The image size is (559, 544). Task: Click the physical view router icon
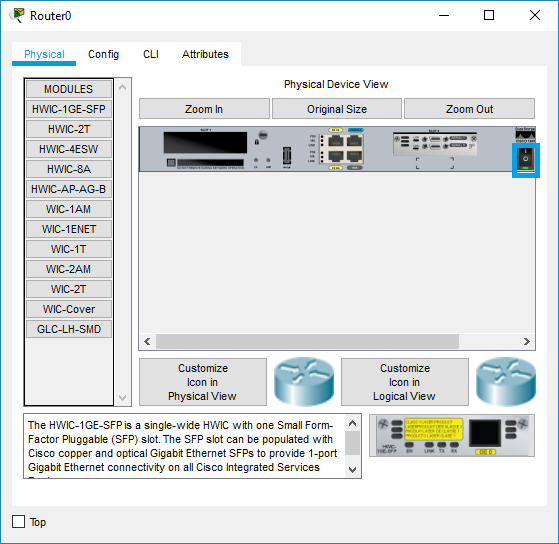tap(304, 381)
